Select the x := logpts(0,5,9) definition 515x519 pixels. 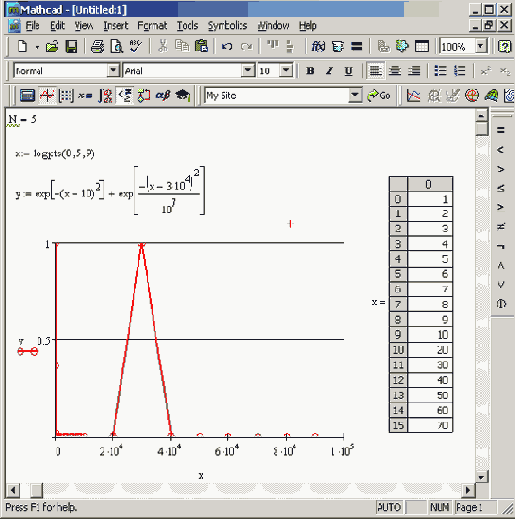[55, 153]
